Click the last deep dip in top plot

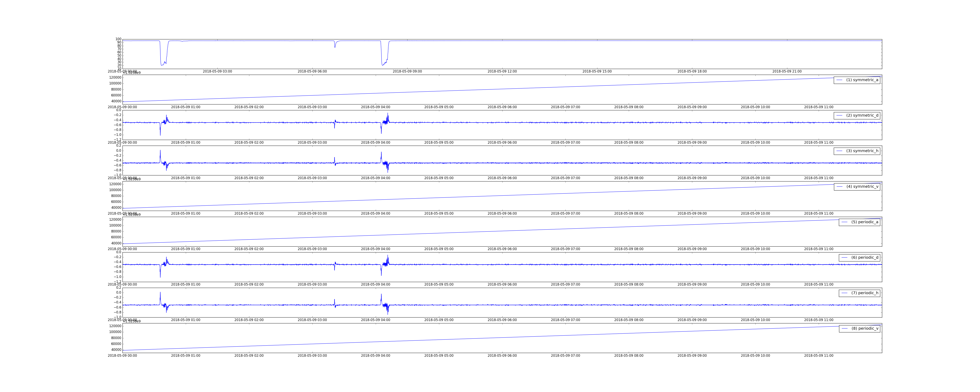[384, 53]
